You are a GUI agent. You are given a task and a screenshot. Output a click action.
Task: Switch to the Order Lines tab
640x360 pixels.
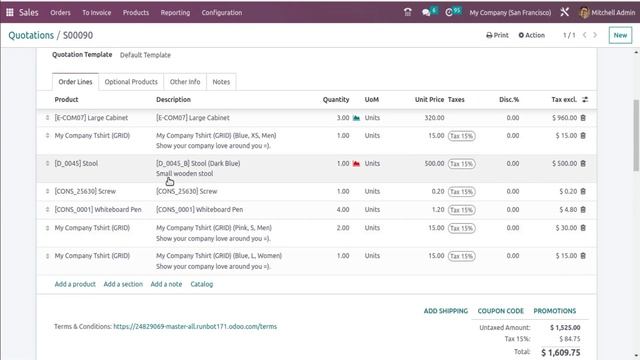coord(76,82)
